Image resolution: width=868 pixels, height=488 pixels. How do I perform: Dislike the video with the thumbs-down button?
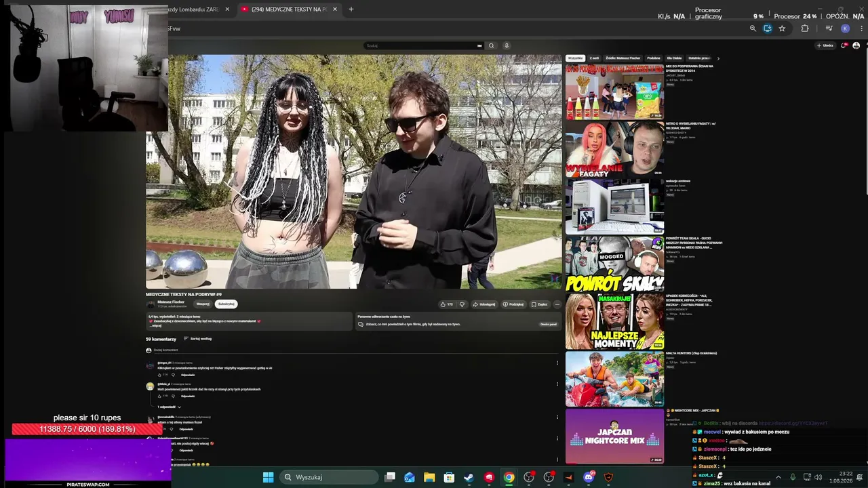(462, 304)
